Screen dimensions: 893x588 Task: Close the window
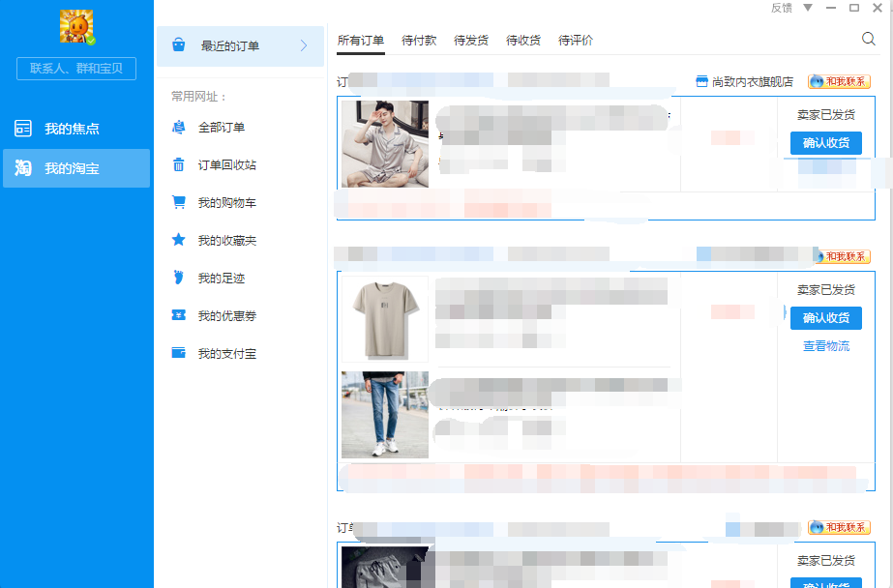click(x=878, y=8)
